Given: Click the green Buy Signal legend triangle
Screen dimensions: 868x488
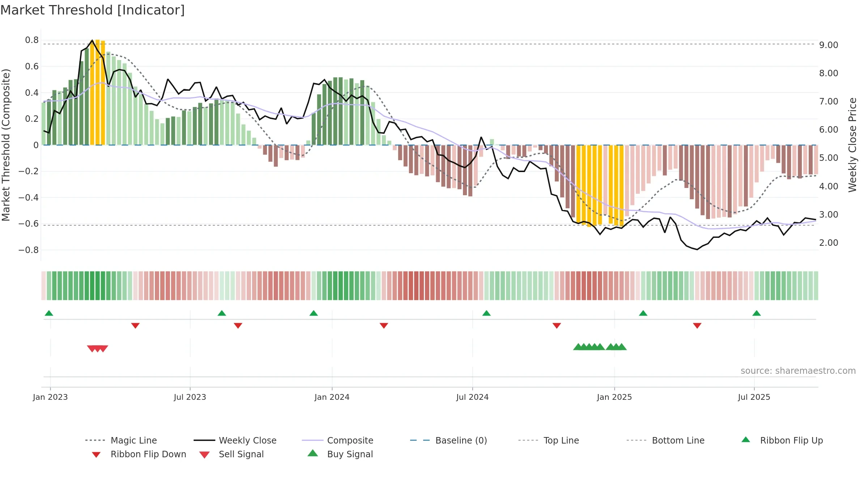Looking at the screenshot, I should coord(313,453).
